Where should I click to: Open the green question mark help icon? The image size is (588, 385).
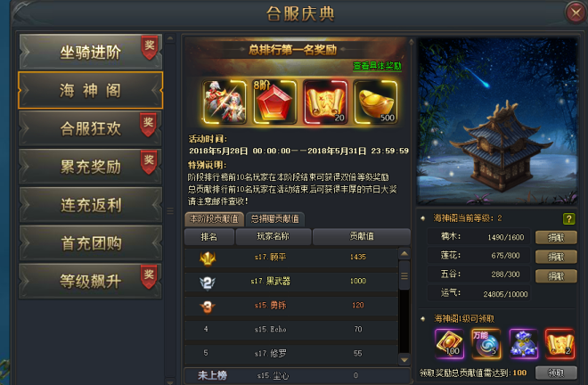coord(568,218)
